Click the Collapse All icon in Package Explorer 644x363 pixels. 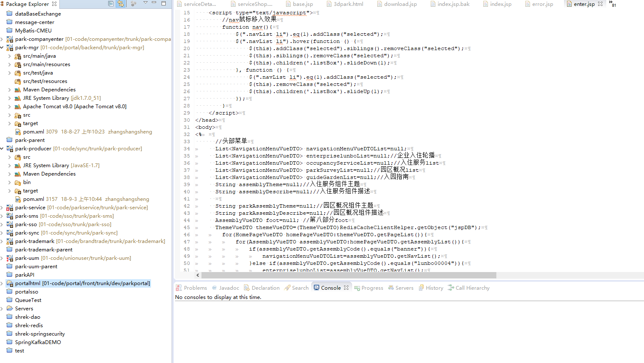(x=111, y=4)
